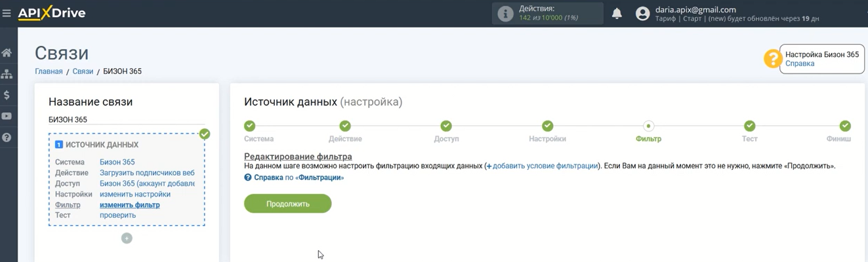Viewport: 868px width, 262px height.
Task: Click the Бизон 365 system link
Action: pyautogui.click(x=117, y=162)
